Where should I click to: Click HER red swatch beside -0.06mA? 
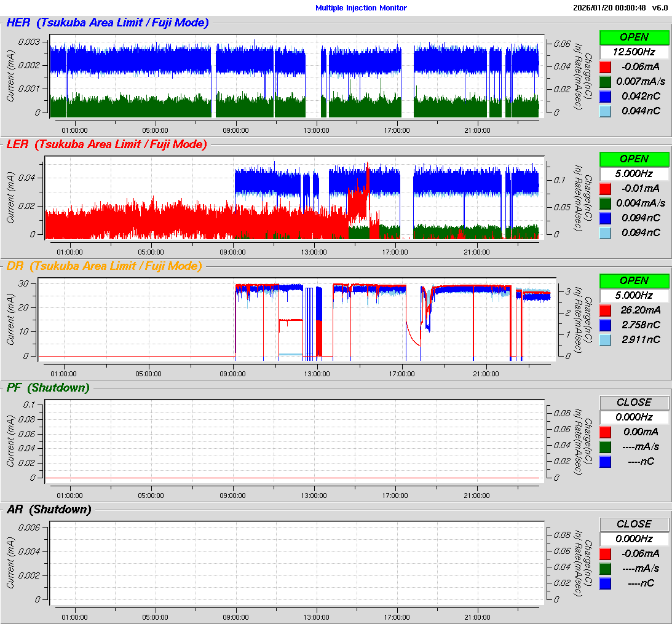[606, 66]
